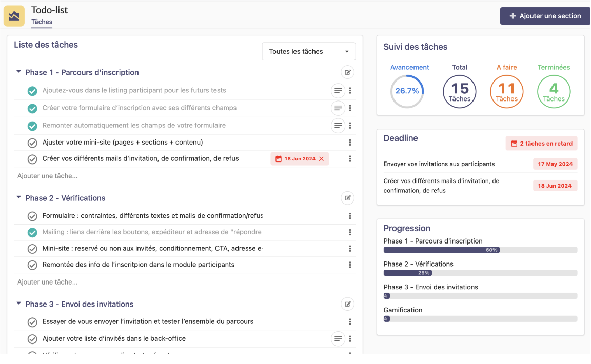Click the edit icon for Phase 2 section
Screen dimensions: 591x364
[x=348, y=198]
